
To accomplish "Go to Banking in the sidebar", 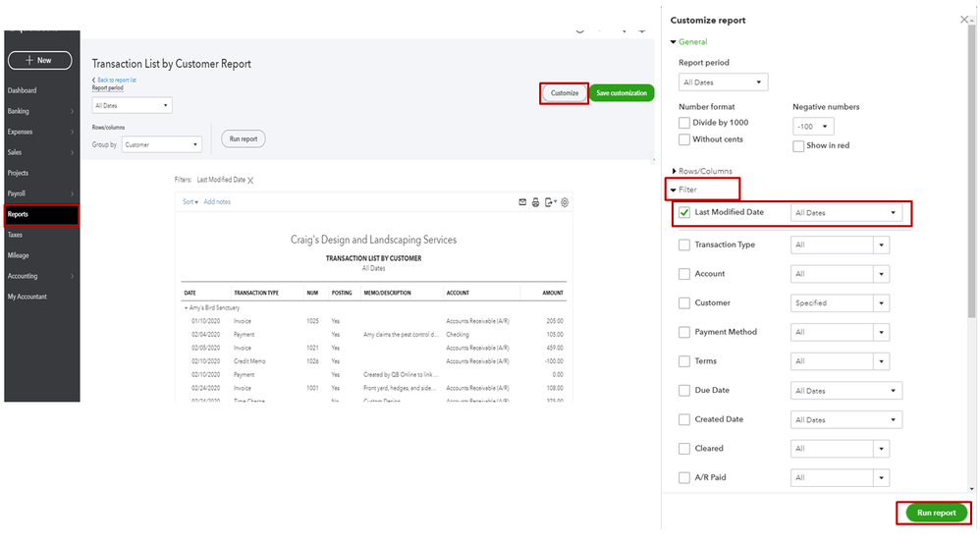I will pyautogui.click(x=41, y=111).
